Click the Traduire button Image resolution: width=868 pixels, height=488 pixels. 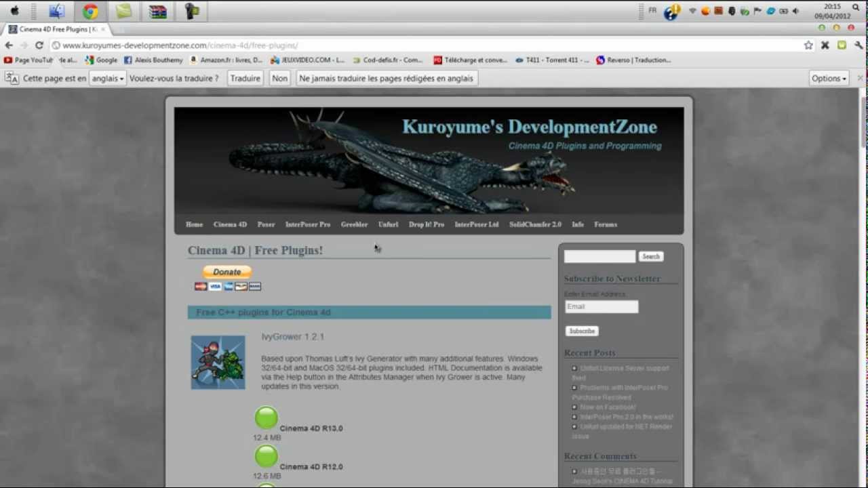245,79
